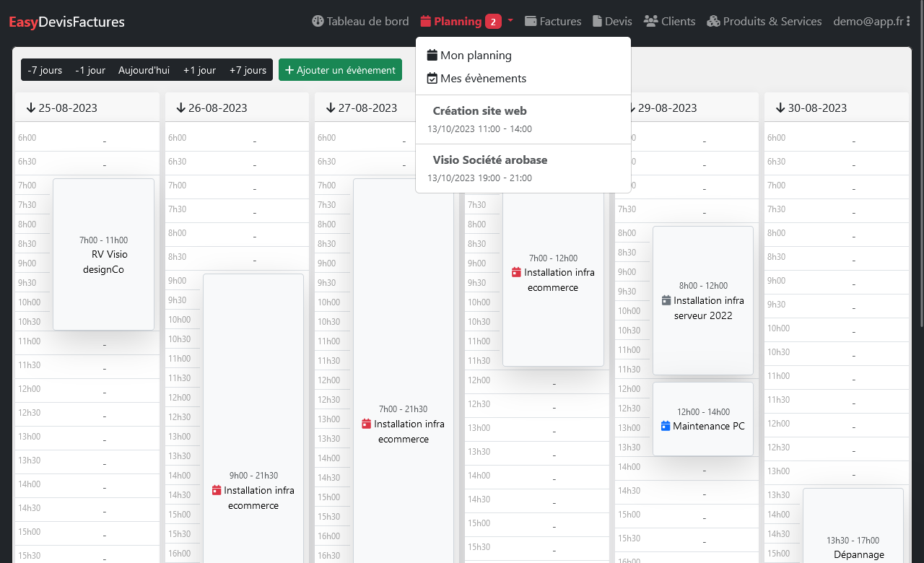Click the vertical dots user menu icon
Screen dimensions: 924x563
click(x=910, y=21)
